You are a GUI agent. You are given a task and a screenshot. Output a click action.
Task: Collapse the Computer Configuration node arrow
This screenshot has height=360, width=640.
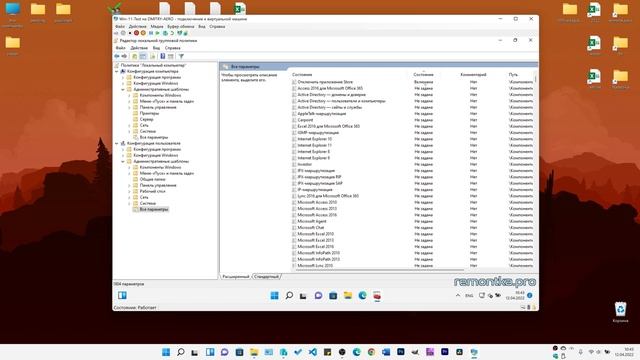117,71
